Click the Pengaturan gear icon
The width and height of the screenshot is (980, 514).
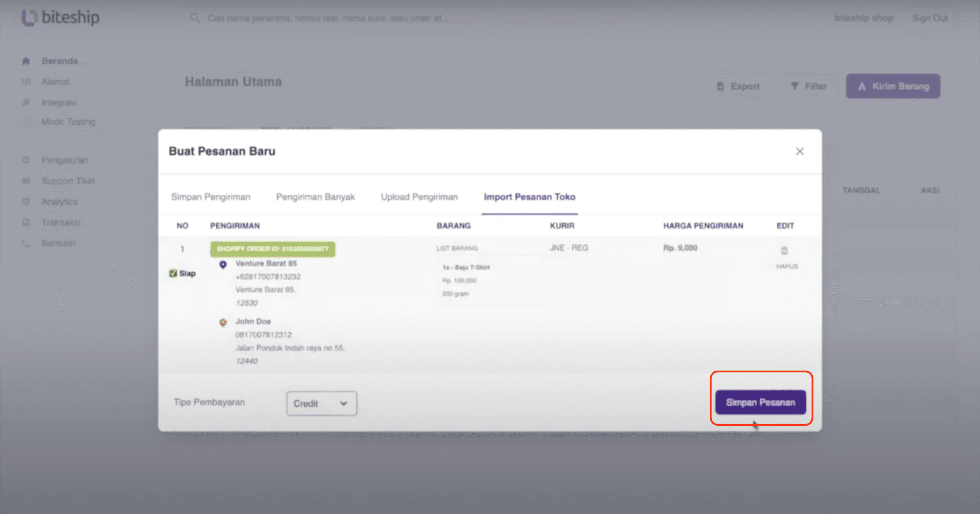[26, 160]
